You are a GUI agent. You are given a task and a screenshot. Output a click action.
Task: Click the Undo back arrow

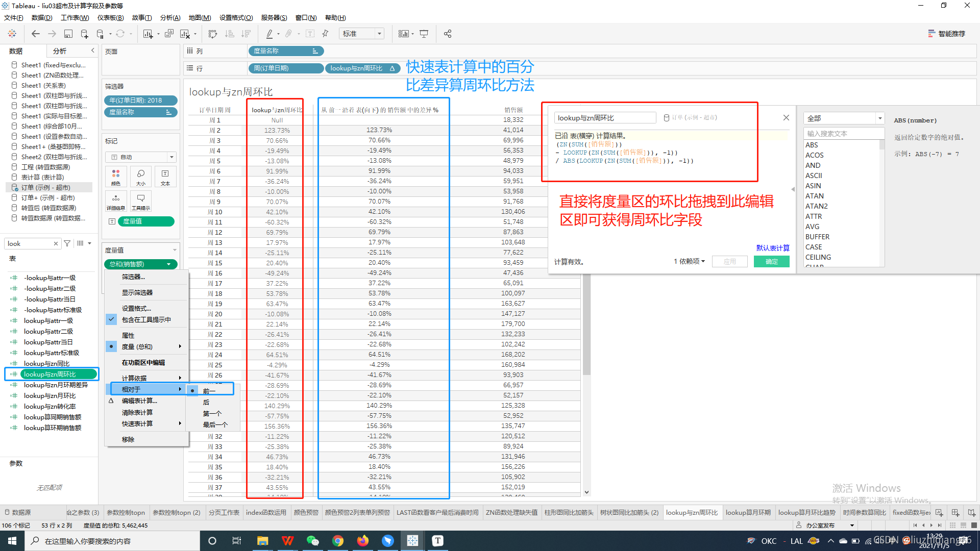coord(36,34)
